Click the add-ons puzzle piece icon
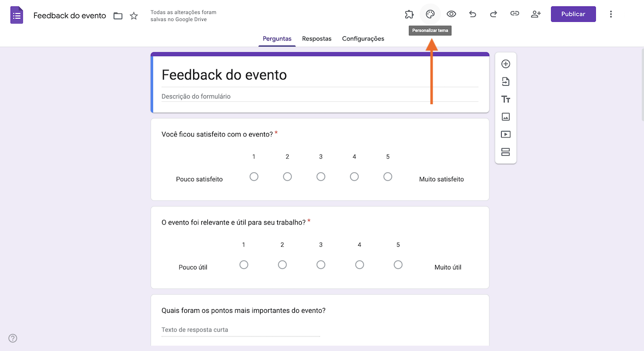Image resolution: width=644 pixels, height=351 pixels. 409,14
